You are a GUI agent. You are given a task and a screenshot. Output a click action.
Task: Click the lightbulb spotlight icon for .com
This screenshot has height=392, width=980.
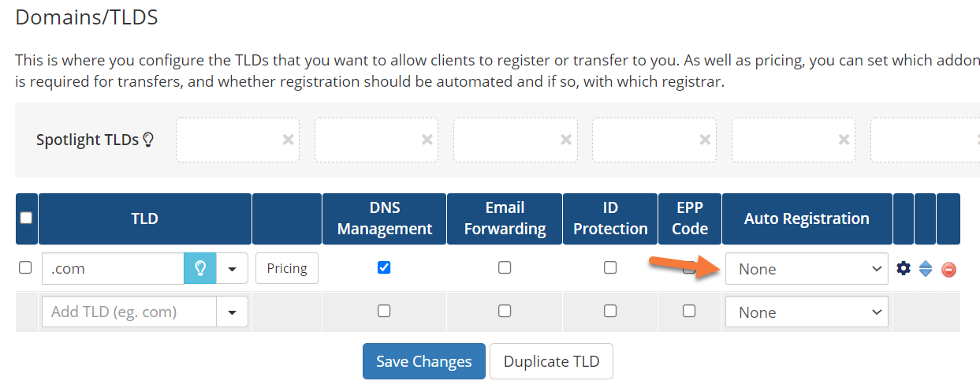click(200, 268)
